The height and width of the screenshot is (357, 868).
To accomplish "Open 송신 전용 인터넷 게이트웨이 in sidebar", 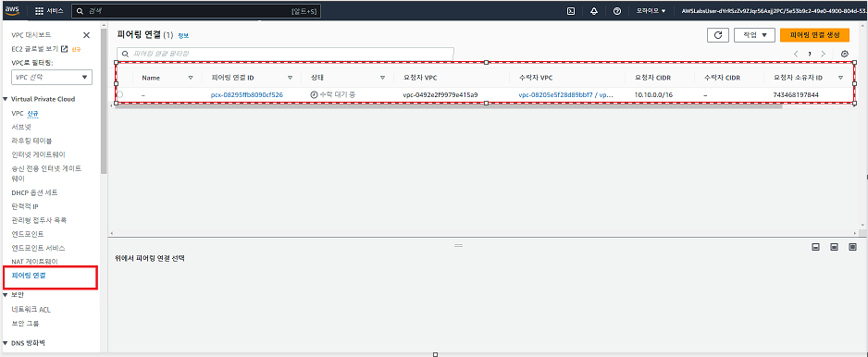I will tap(46, 173).
